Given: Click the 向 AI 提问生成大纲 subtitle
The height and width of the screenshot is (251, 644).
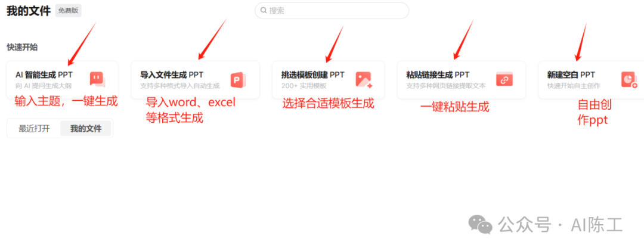Looking at the screenshot, I should 44,86.
